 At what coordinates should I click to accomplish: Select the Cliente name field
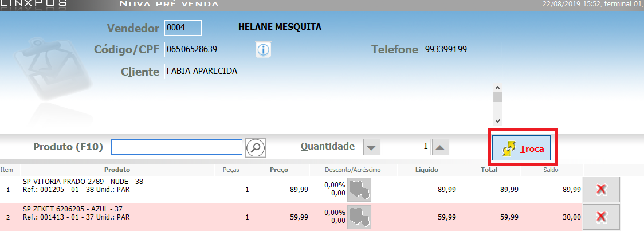coord(332,72)
